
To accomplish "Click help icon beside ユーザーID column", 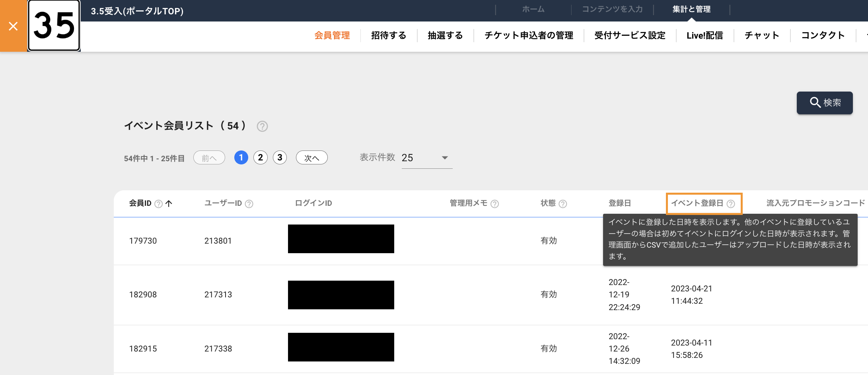I will pos(249,204).
